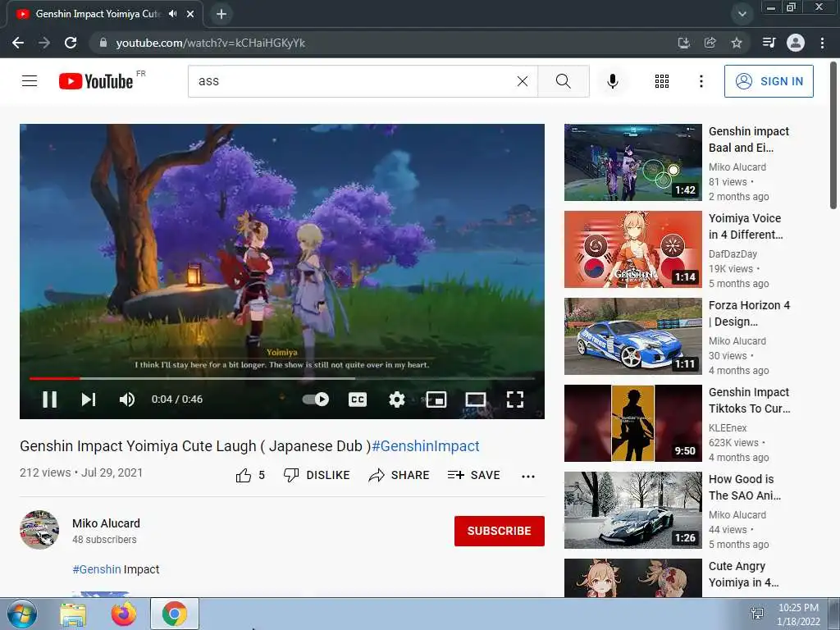Open Chrome three-dot menu
This screenshot has height=630, width=840.
(x=822, y=43)
